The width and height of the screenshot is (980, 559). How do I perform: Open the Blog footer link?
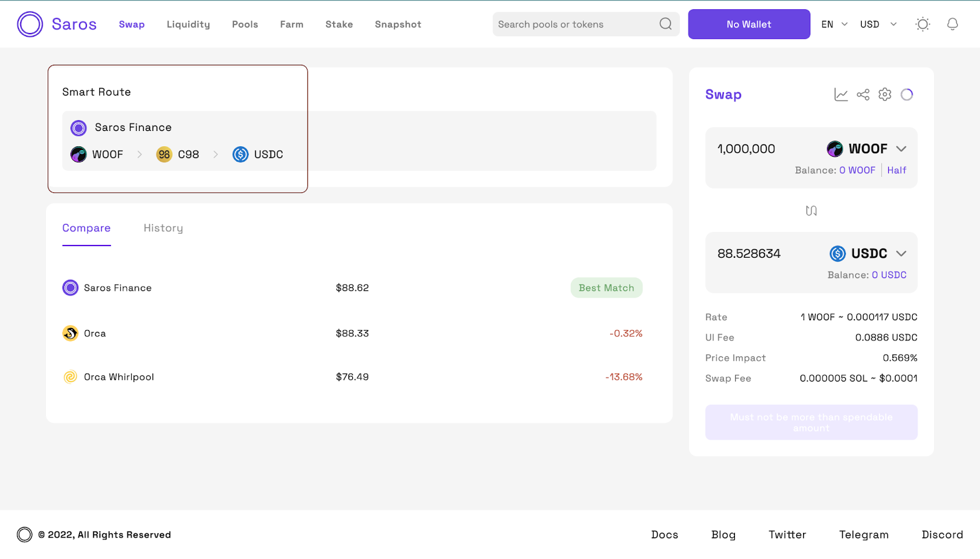723,535
